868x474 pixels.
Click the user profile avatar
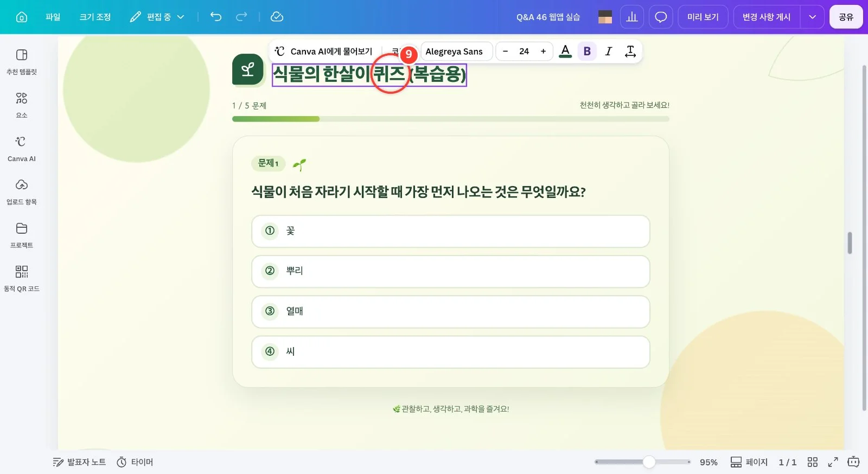click(605, 17)
